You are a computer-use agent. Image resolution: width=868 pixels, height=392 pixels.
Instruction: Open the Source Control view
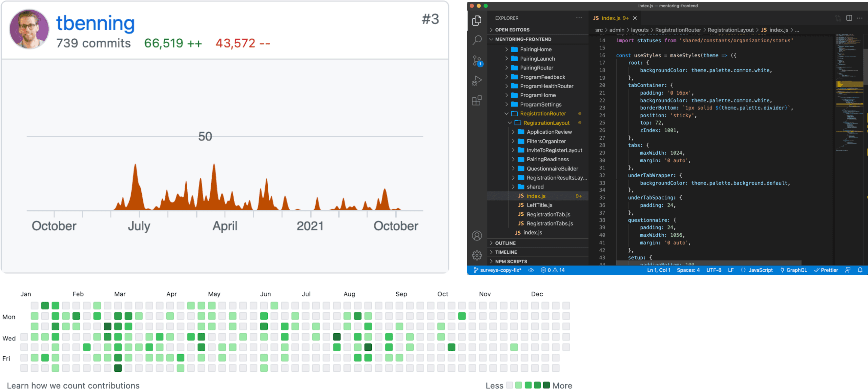477,60
